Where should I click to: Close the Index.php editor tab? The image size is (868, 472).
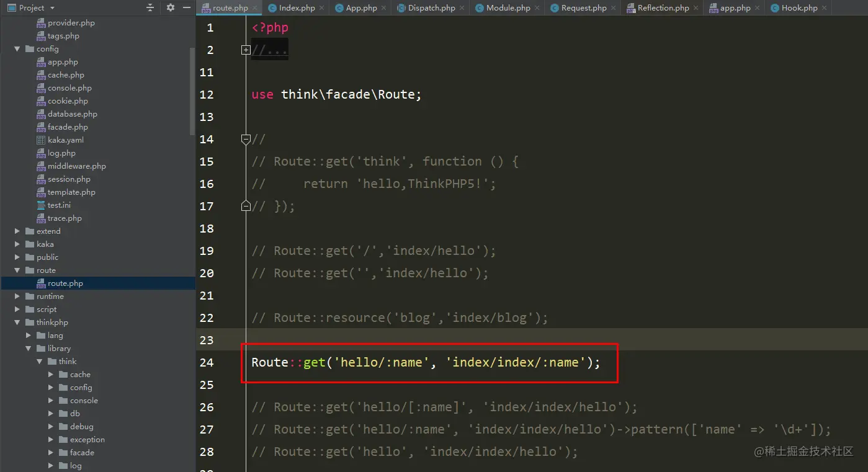[322, 8]
